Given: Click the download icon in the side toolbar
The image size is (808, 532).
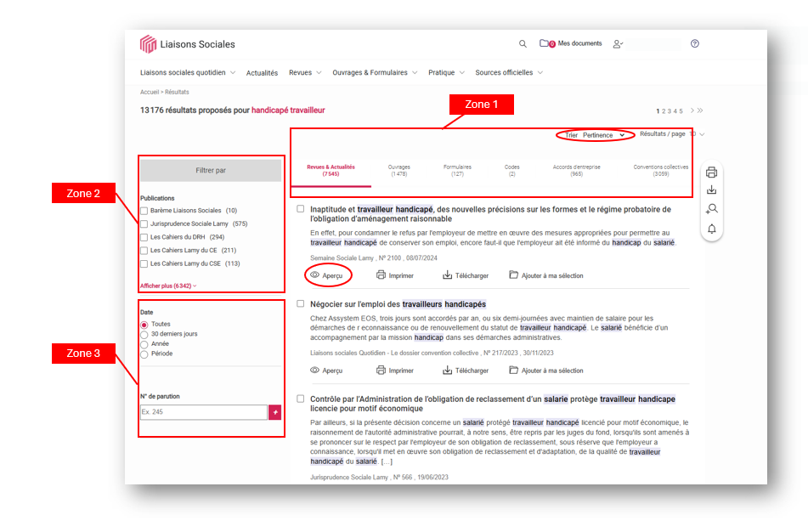Looking at the screenshot, I should pos(712,190).
